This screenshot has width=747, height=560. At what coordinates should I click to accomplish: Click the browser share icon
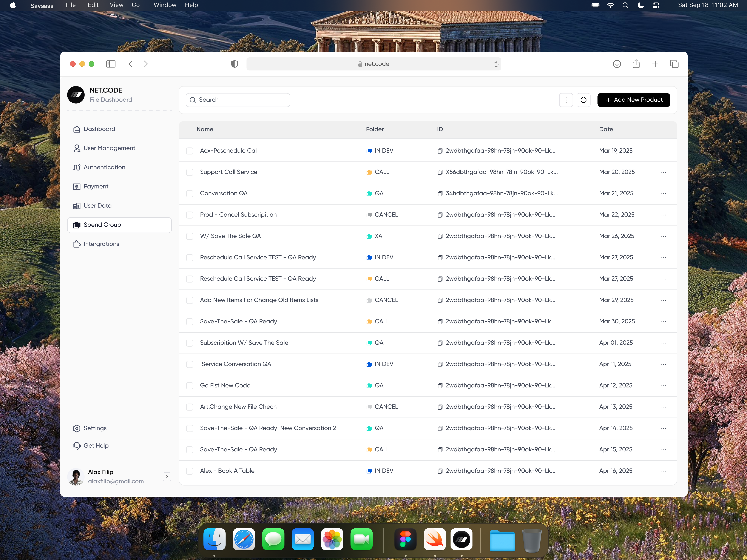(x=636, y=63)
